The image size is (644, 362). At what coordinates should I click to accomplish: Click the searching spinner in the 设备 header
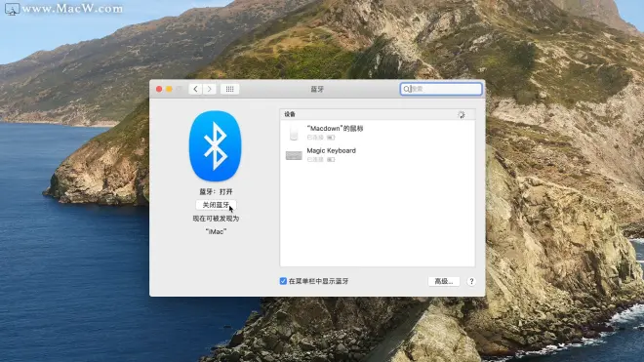(x=462, y=114)
